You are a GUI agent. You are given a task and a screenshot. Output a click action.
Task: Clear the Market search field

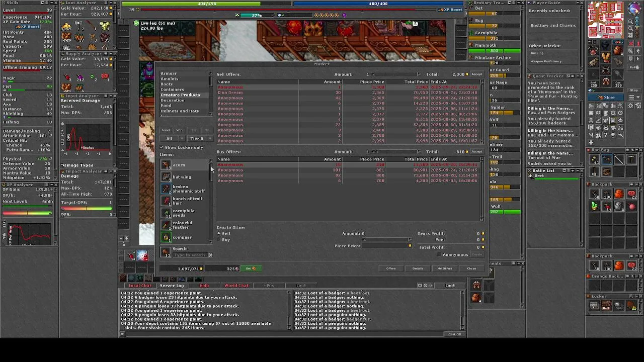(210, 255)
